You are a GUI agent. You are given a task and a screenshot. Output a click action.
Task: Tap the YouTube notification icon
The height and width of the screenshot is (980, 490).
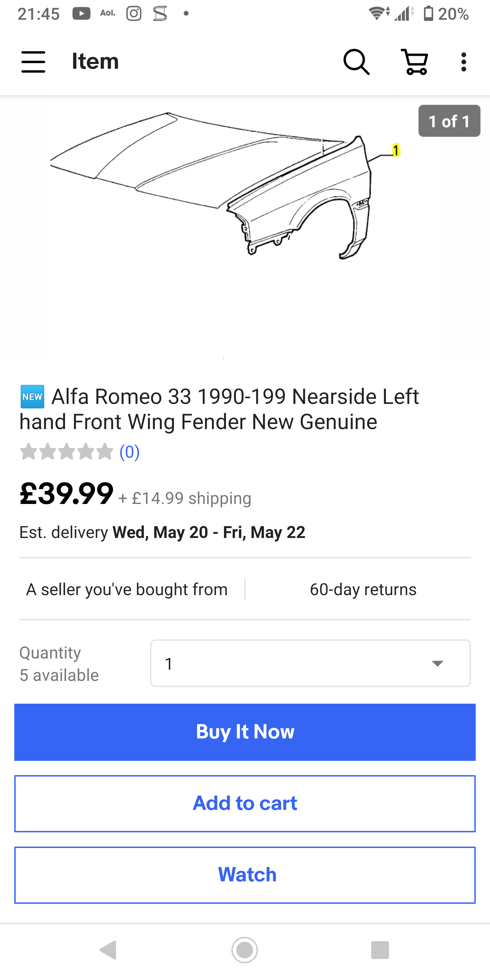81,14
